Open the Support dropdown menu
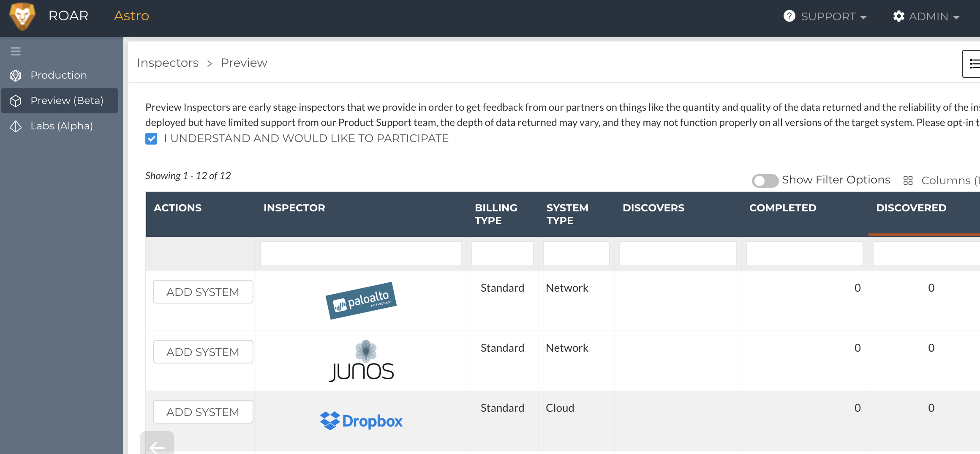Image resolution: width=980 pixels, height=454 pixels. click(x=825, y=16)
